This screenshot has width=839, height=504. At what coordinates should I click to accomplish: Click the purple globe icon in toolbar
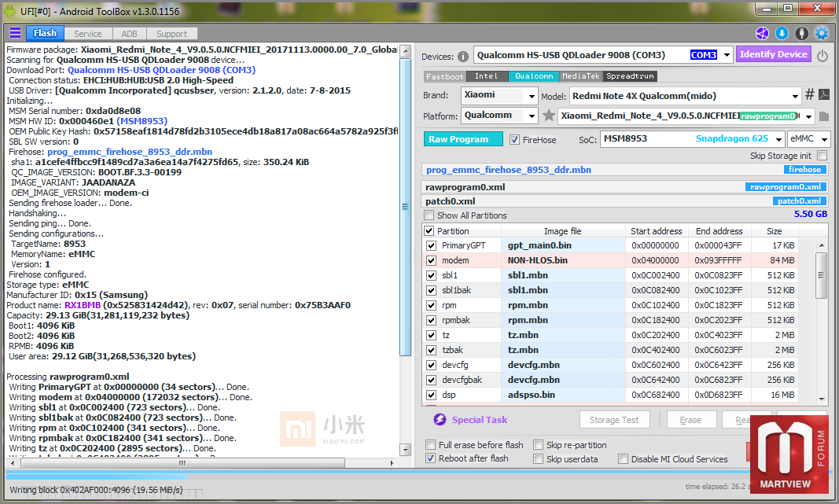tap(762, 33)
